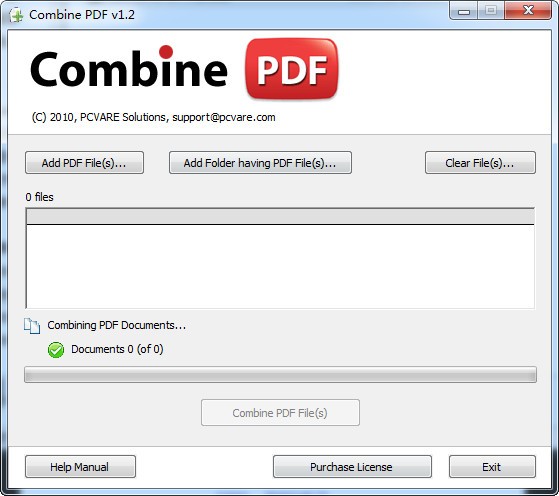This screenshot has width=559, height=496.
Task: Click the Add PDF File(s)... button
Action: (84, 163)
